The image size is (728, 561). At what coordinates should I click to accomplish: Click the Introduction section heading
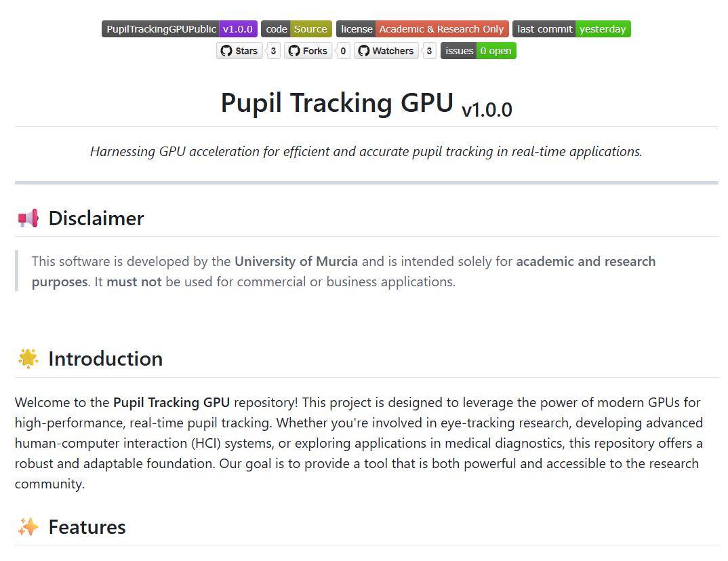tap(105, 359)
